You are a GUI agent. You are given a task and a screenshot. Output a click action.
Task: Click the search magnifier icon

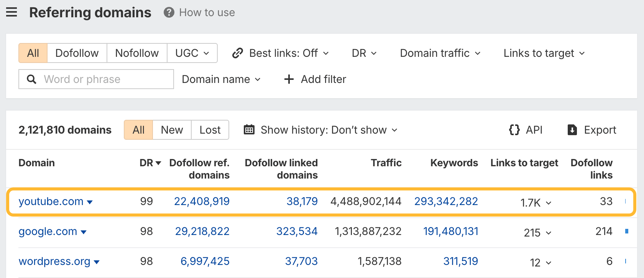31,79
